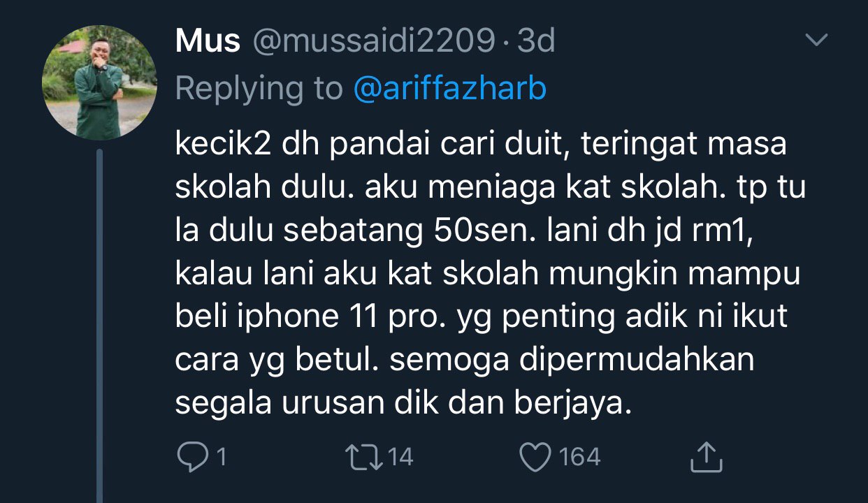Viewport: 868px width, 503px height.
Task: Click the line segala urusan dik dan berjaya
Action: [x=403, y=404]
